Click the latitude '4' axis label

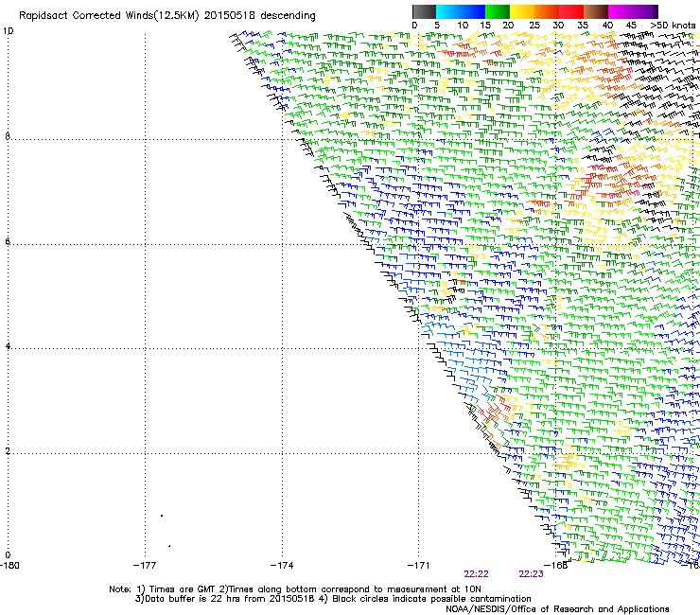coord(8,346)
